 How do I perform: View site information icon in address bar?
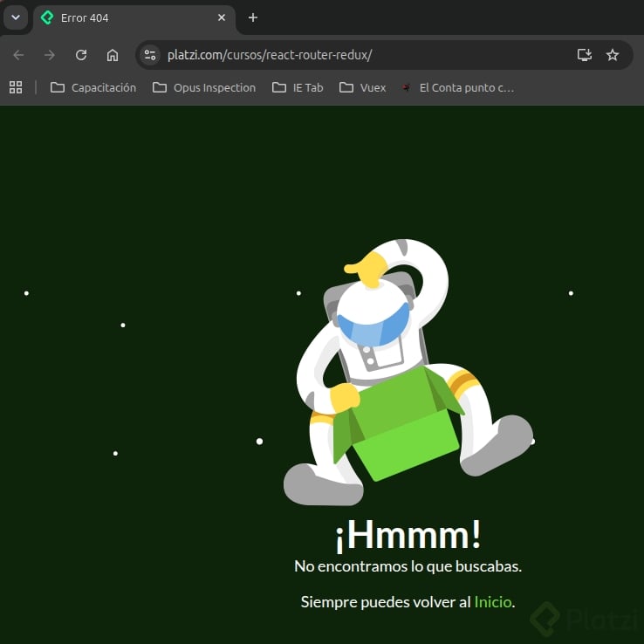point(150,55)
